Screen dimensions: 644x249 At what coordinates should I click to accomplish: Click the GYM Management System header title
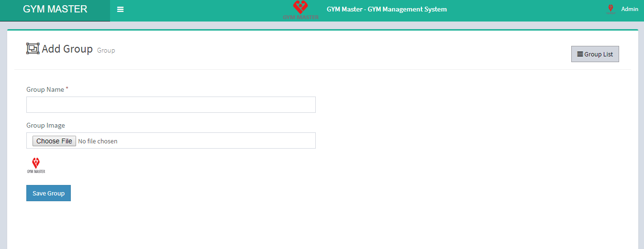coord(387,9)
